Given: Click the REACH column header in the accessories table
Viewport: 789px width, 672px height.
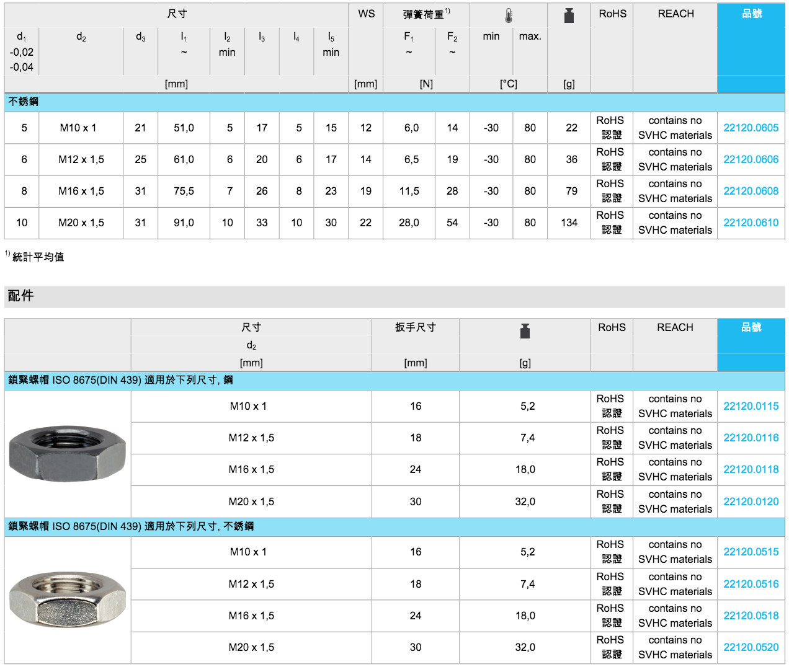Looking at the screenshot, I should click(x=675, y=327).
